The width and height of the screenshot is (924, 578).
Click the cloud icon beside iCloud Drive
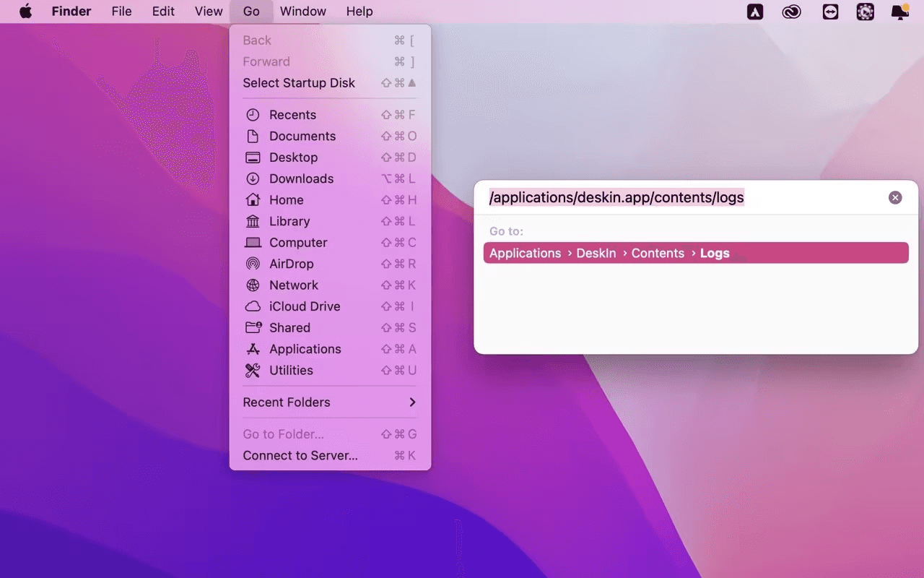(253, 306)
